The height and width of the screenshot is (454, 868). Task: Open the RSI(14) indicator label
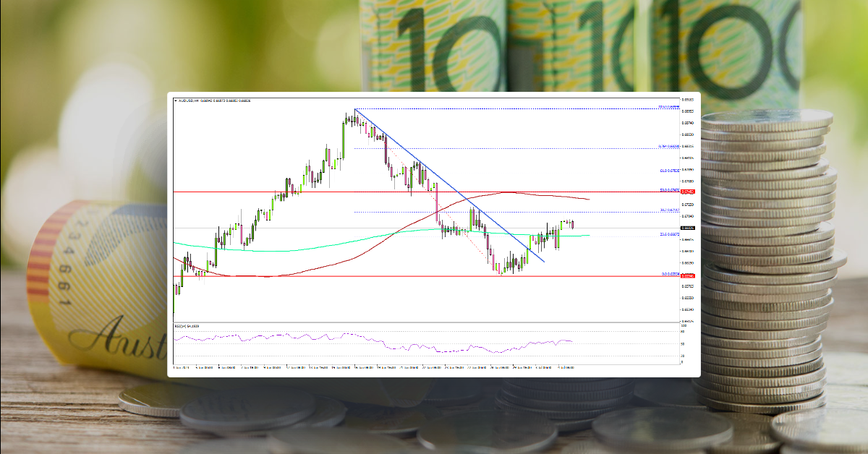coord(182,327)
